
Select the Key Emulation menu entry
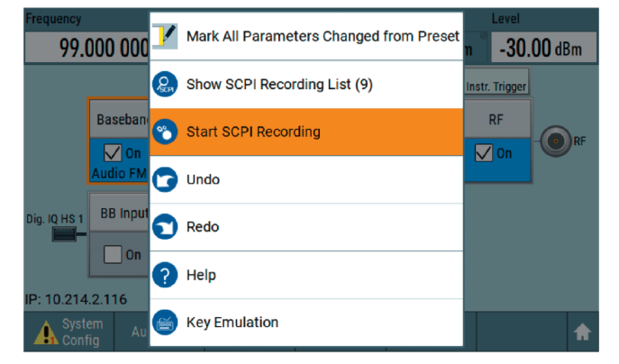tap(232, 322)
